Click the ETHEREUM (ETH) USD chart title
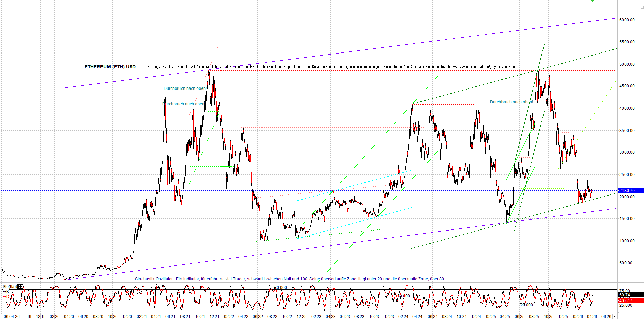The height and width of the screenshot is (319, 644). pos(110,67)
